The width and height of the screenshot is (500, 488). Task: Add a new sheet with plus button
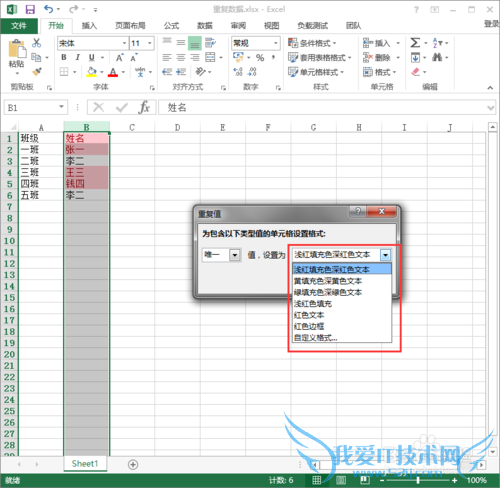133,464
